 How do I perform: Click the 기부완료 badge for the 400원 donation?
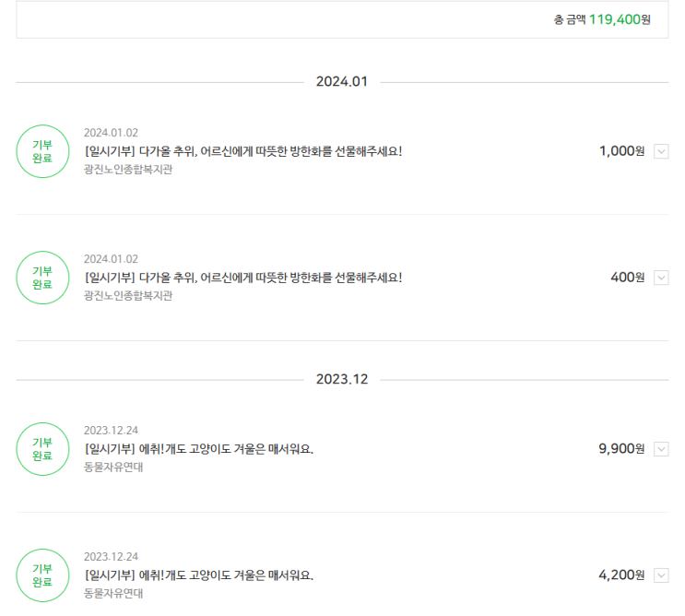coord(42,278)
